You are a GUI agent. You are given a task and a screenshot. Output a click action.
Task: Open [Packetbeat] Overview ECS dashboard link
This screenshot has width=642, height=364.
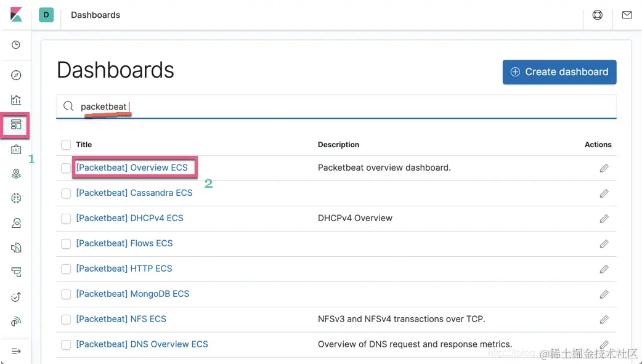coord(132,168)
